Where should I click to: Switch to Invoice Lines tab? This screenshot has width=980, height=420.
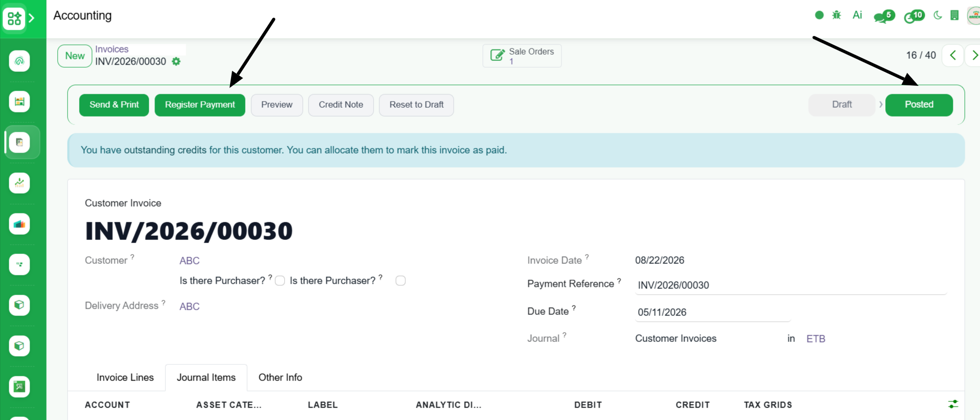click(125, 377)
